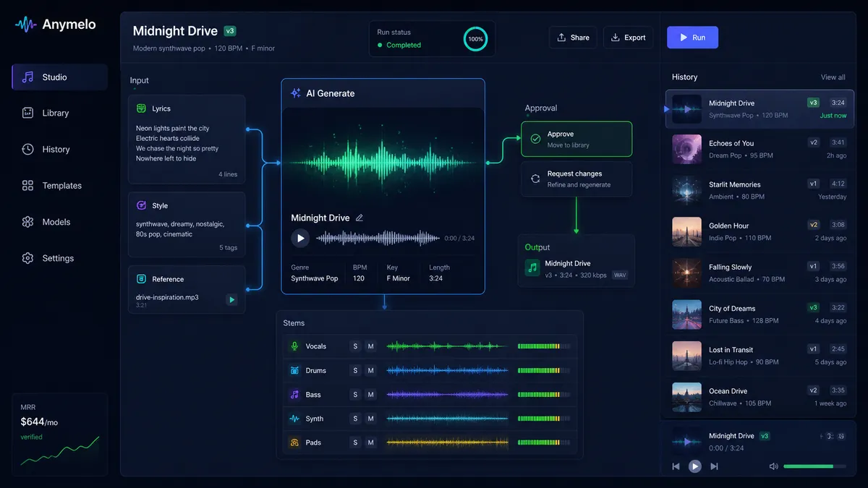Click the blue Run button

tap(692, 38)
